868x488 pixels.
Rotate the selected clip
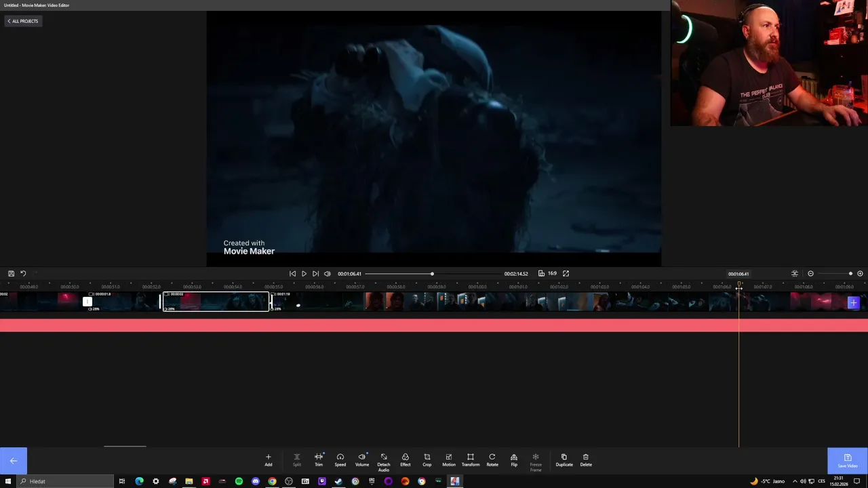click(492, 460)
